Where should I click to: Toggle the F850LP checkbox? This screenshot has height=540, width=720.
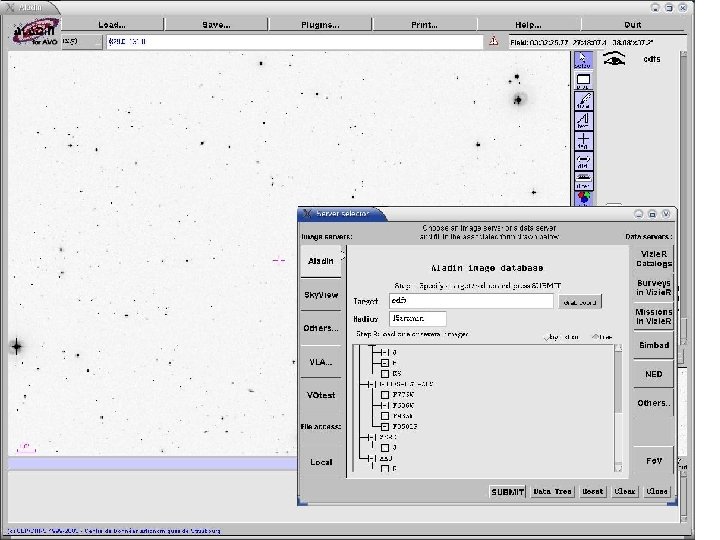pos(385,427)
